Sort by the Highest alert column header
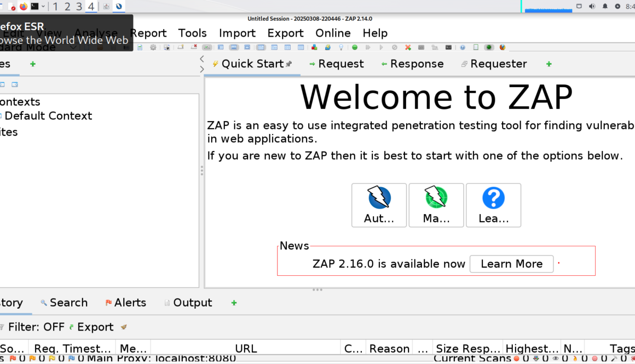Image resolution: width=635 pixels, height=364 pixels. 532,349
